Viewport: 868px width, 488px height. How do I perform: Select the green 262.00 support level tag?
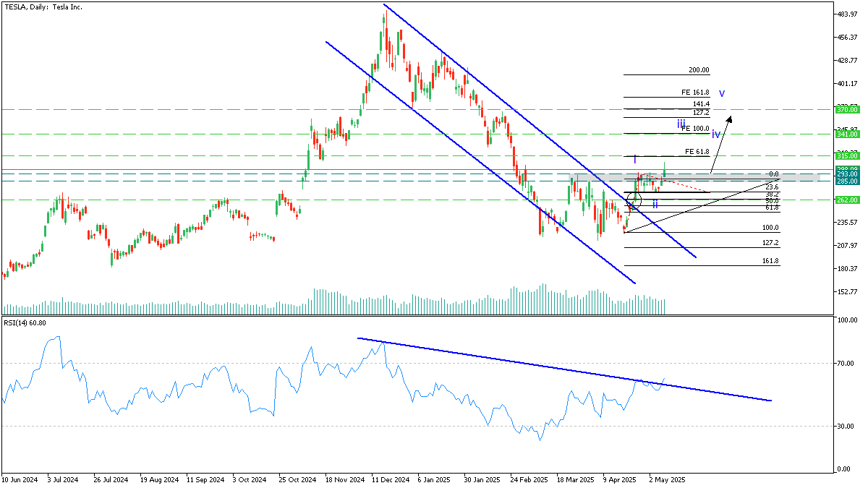point(848,200)
